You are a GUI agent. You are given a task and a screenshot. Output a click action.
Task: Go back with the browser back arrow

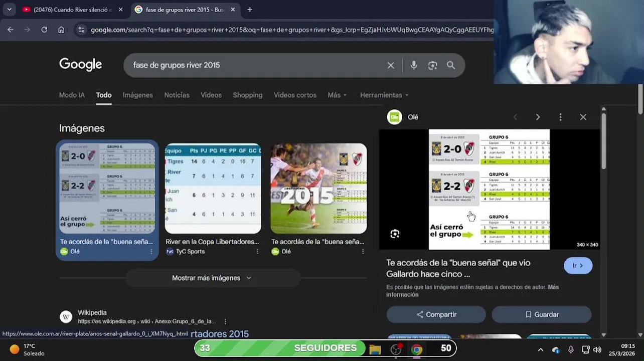click(11, 30)
